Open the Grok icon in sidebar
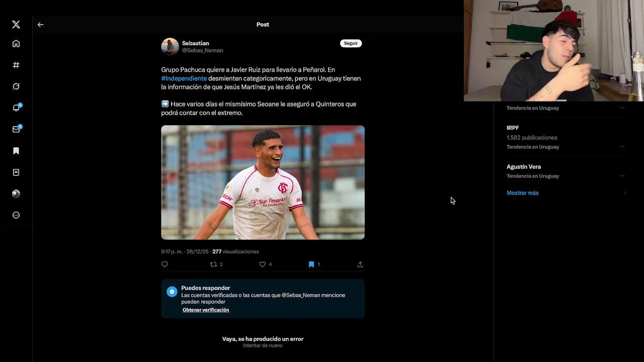 (x=16, y=86)
